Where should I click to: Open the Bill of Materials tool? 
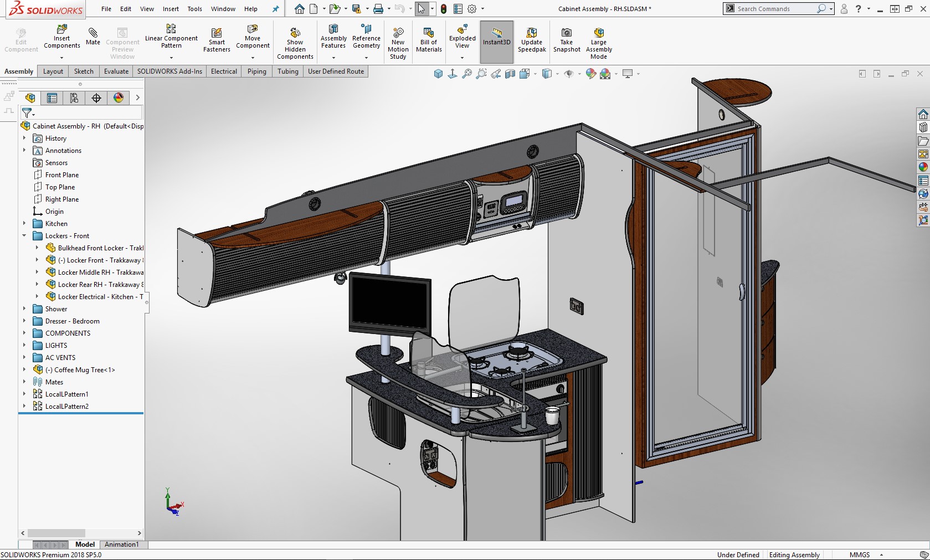(x=429, y=33)
